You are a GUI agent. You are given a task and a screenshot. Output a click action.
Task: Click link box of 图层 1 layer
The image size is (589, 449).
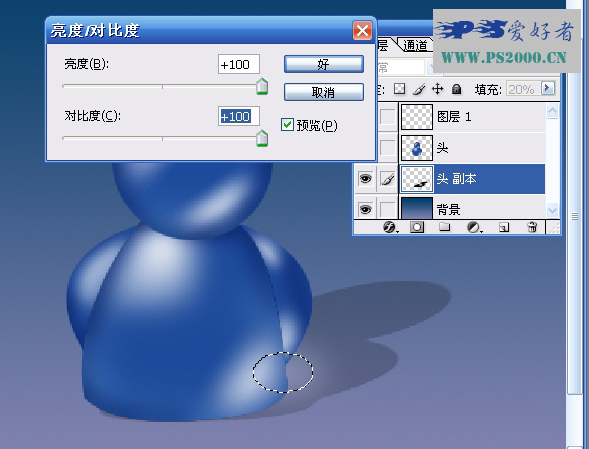[x=387, y=117]
